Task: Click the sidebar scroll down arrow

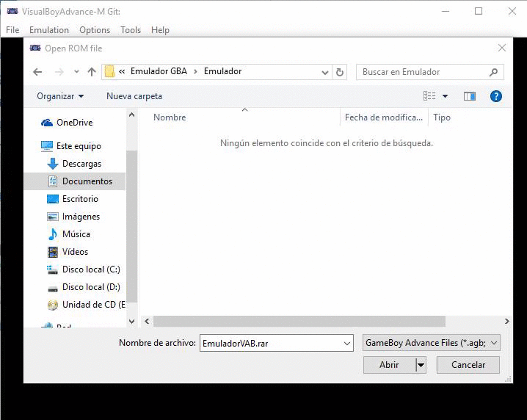Action: 132,322
